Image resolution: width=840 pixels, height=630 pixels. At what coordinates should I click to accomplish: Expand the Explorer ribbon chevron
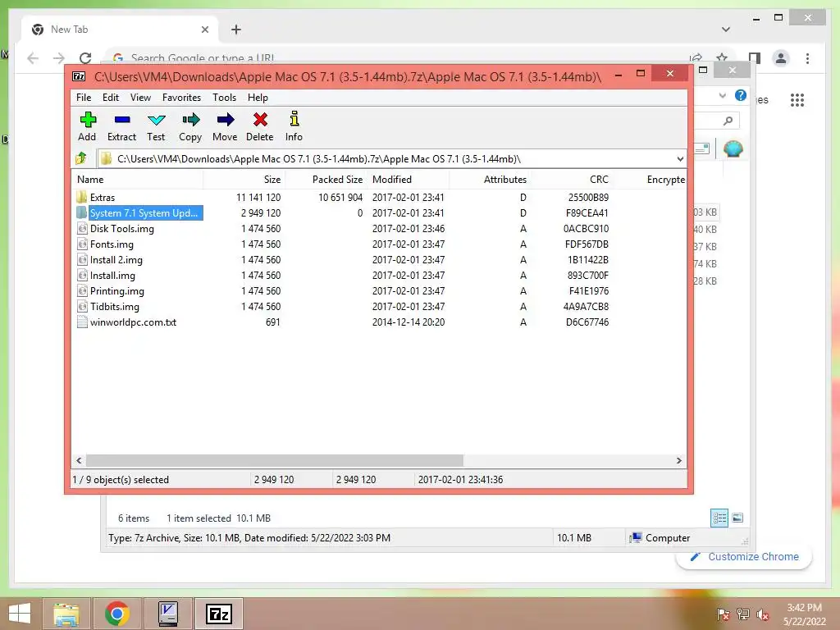pos(722,96)
